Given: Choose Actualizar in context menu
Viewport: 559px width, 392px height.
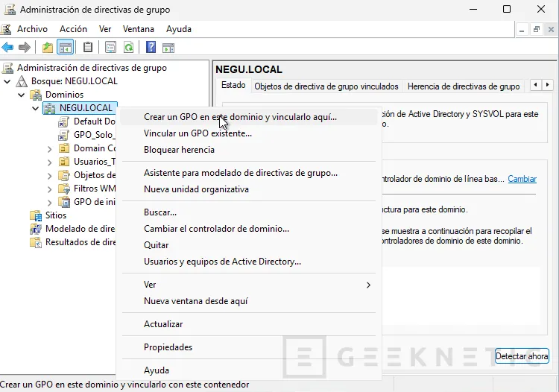Looking at the screenshot, I should point(249,324).
